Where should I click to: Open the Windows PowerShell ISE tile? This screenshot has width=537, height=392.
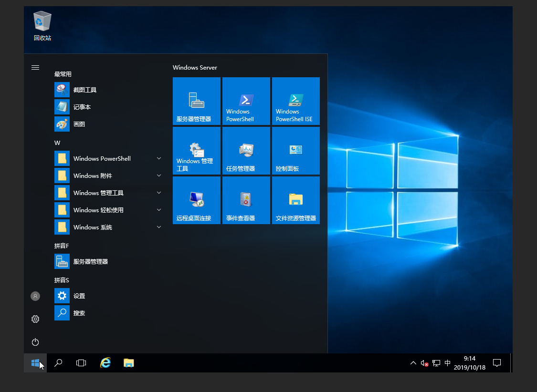pos(295,101)
